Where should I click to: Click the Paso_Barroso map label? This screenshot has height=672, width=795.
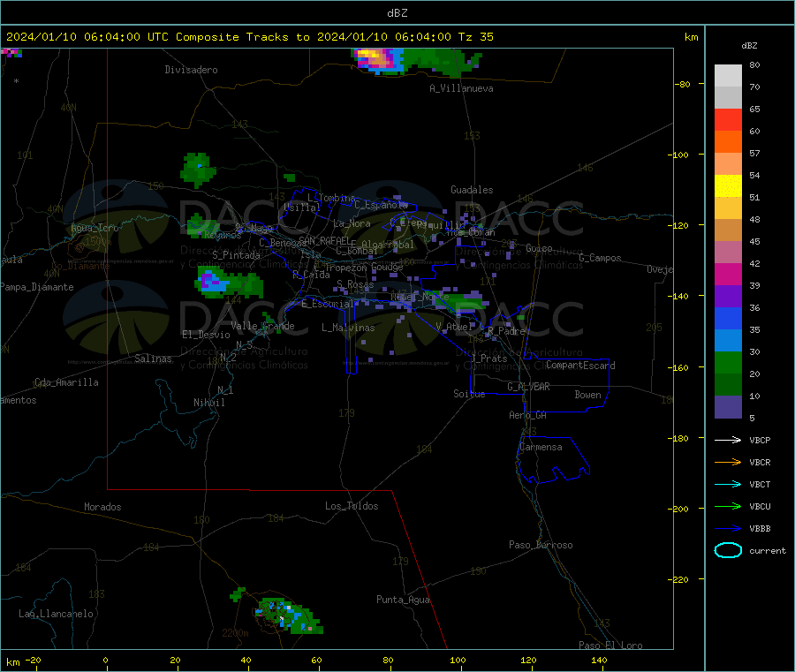[x=541, y=545]
